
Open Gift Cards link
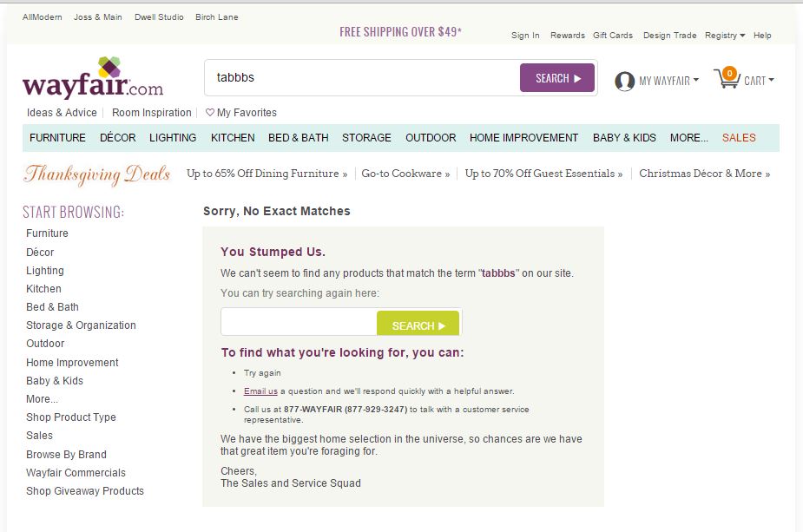612,36
